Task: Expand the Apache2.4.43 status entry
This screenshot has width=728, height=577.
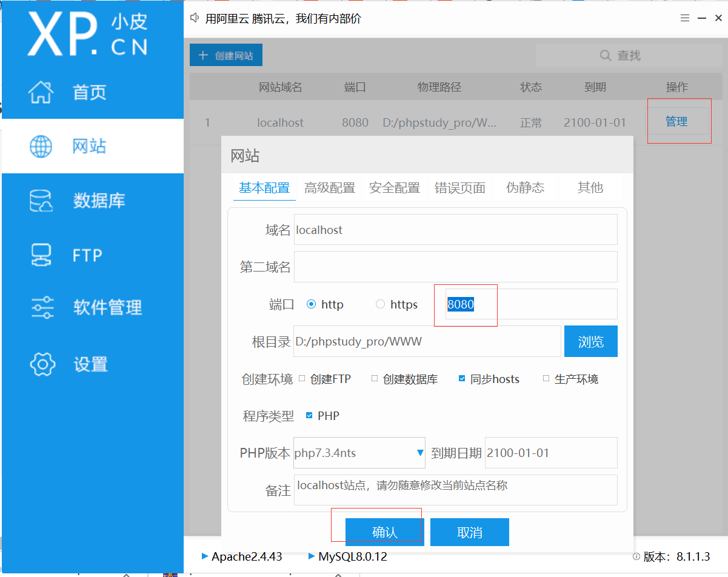Action: point(206,556)
